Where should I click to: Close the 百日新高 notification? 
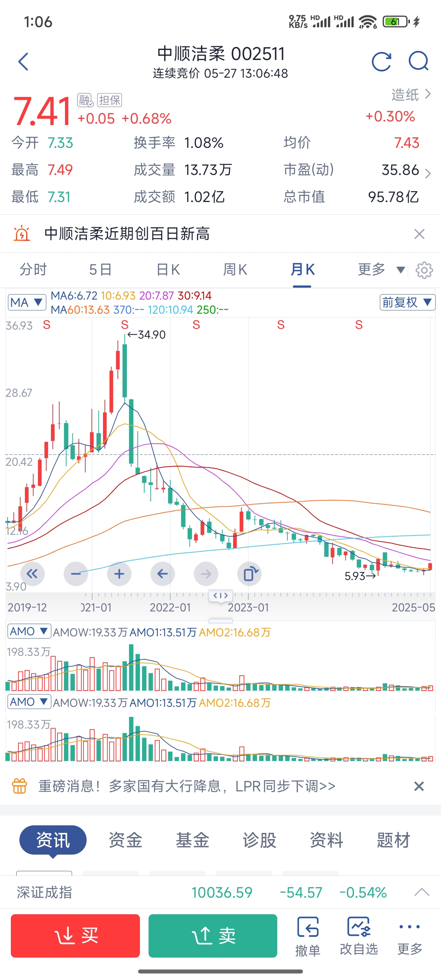(x=419, y=234)
